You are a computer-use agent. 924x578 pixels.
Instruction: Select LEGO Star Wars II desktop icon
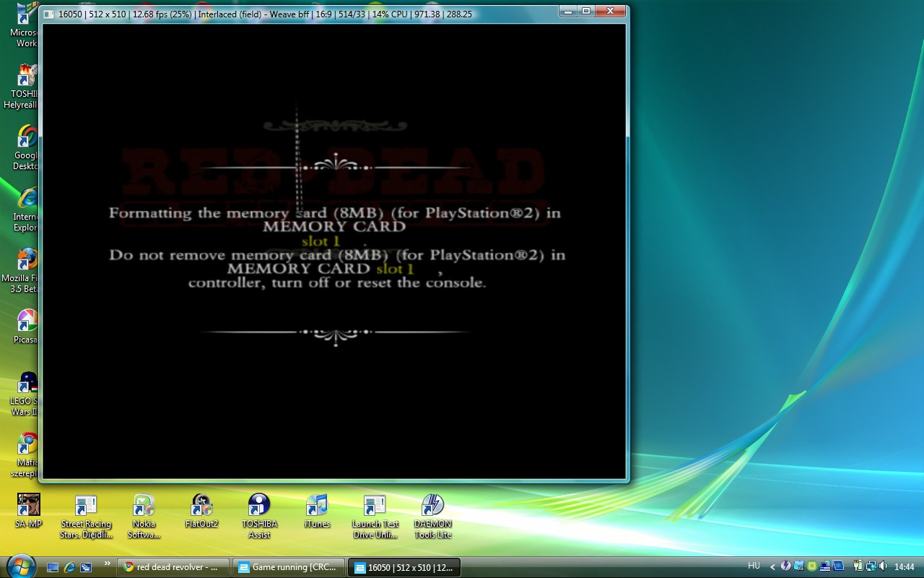pos(26,394)
